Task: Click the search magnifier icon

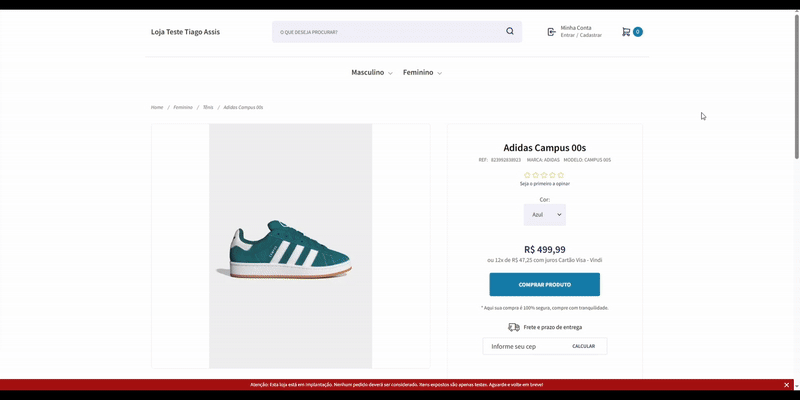Action: [510, 31]
